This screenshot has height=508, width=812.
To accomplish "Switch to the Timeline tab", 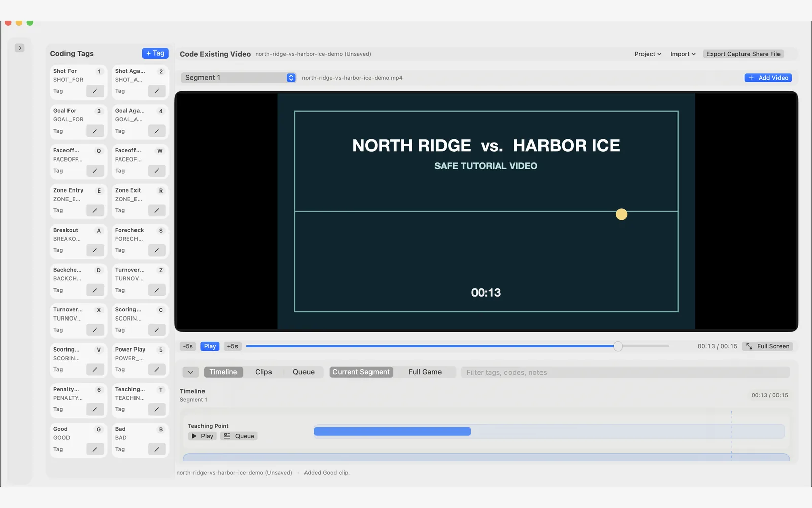I will point(223,372).
